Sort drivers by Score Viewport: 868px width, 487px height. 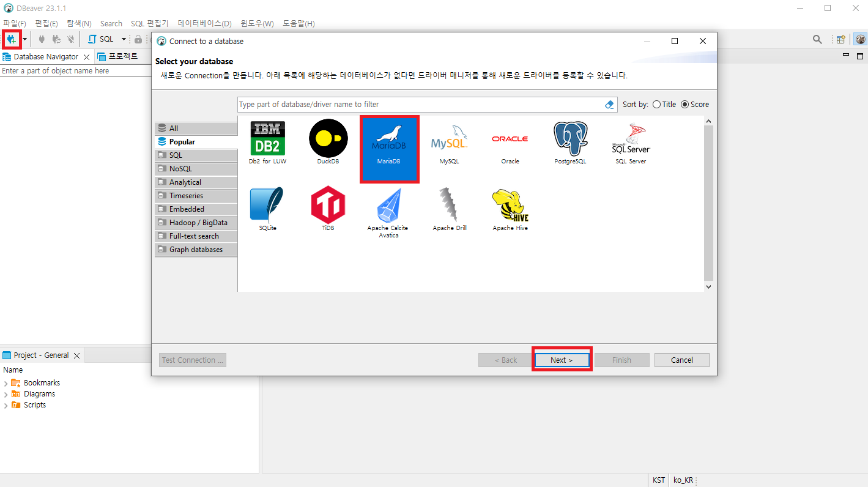[x=695, y=105]
